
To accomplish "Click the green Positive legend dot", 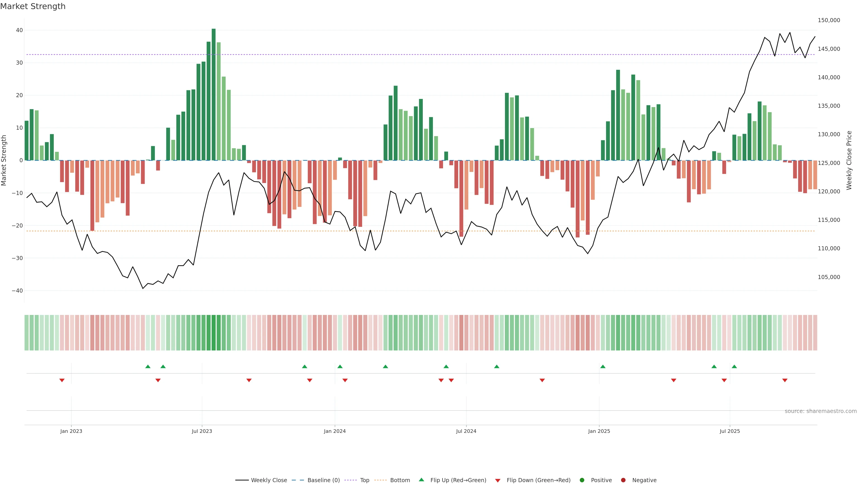I will tap(582, 480).
